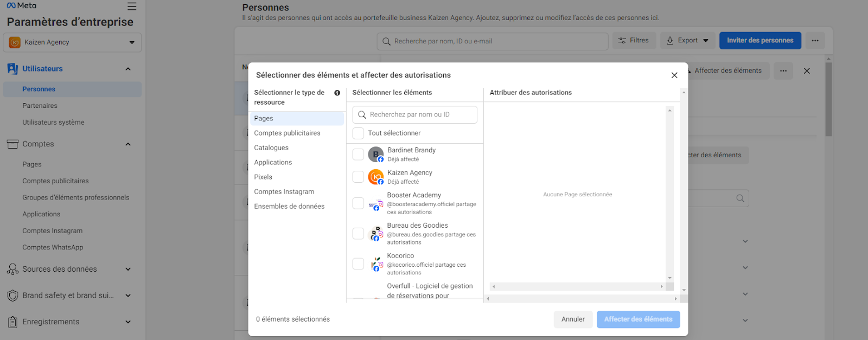
Task: Click the Kocorico page avatar
Action: pyautogui.click(x=376, y=264)
